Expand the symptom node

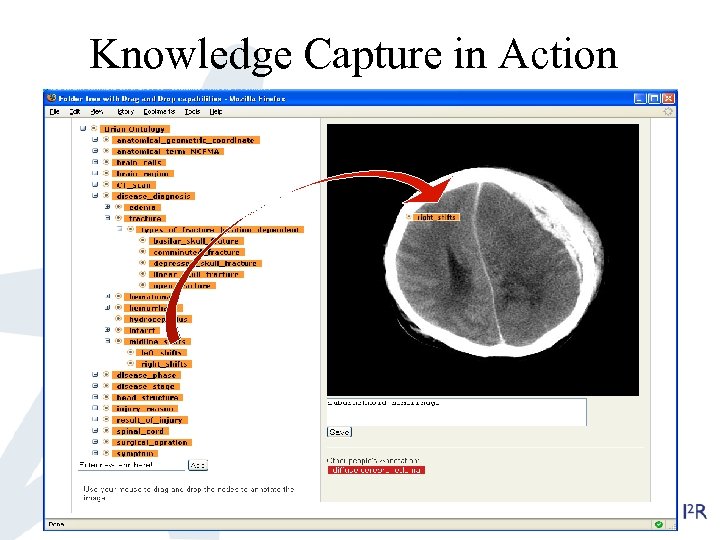point(95,453)
